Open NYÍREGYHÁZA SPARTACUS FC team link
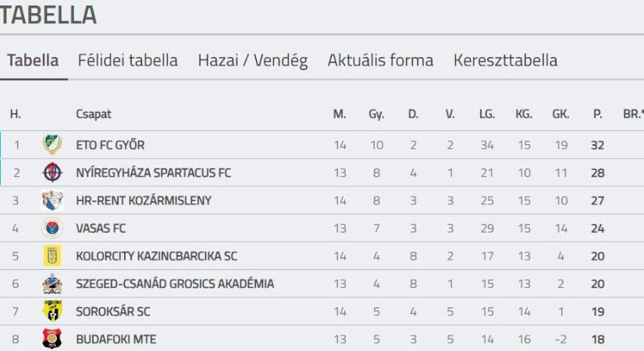This screenshot has width=644, height=351. [x=153, y=173]
